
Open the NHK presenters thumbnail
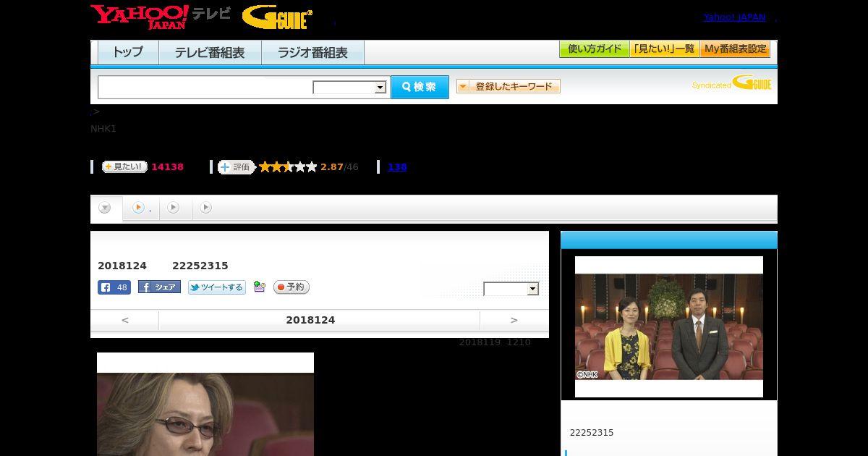[669, 326]
